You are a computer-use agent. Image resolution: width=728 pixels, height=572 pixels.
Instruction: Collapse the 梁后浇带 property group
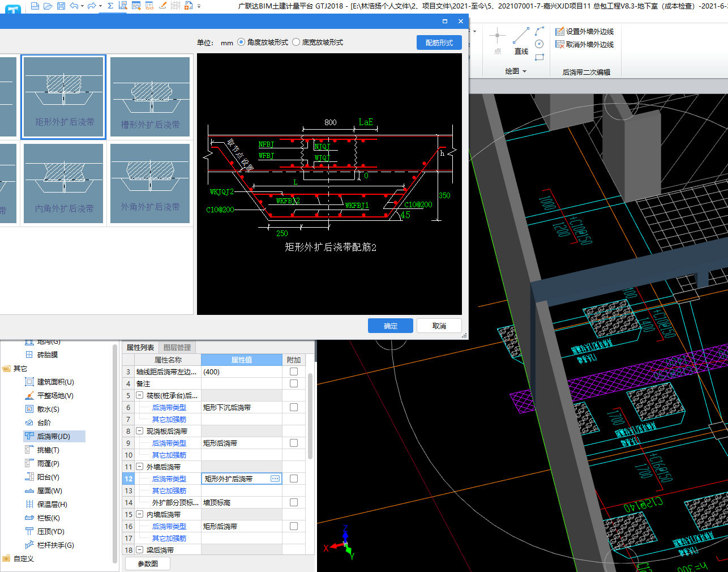140,550
